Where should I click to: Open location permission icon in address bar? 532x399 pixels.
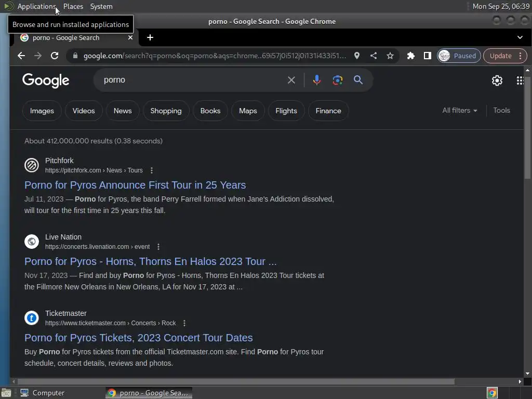coord(356,56)
